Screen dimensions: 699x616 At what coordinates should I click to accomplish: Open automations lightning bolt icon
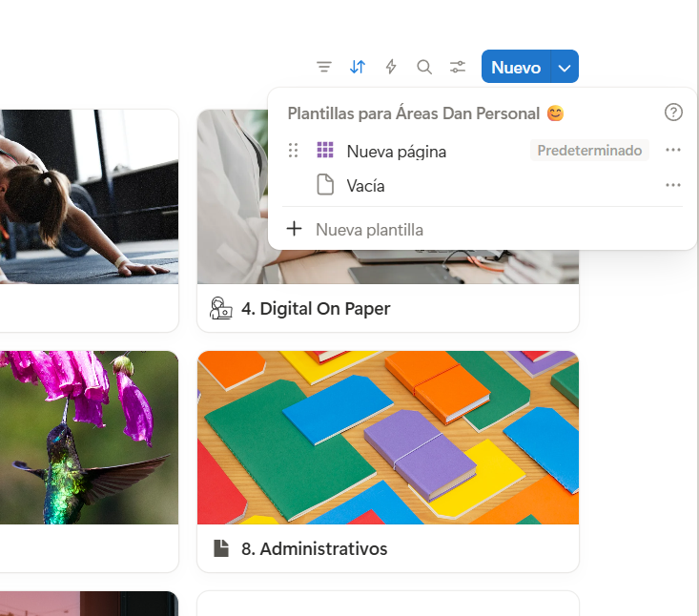(391, 67)
